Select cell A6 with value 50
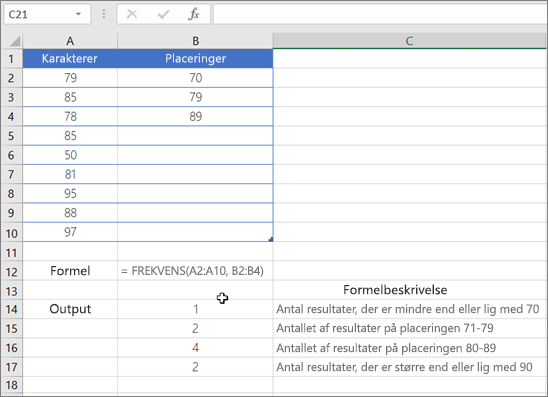 click(x=70, y=155)
